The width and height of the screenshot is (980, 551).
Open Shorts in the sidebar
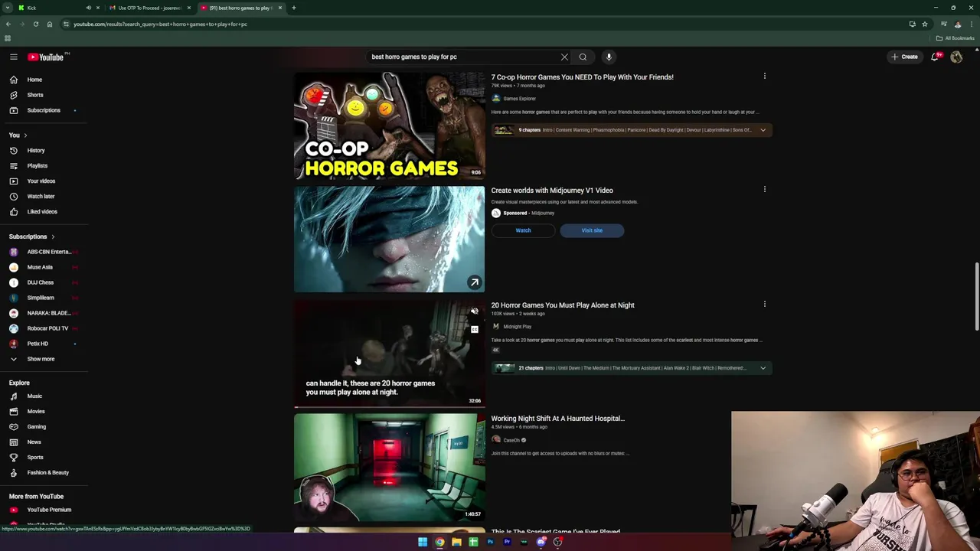[34, 95]
